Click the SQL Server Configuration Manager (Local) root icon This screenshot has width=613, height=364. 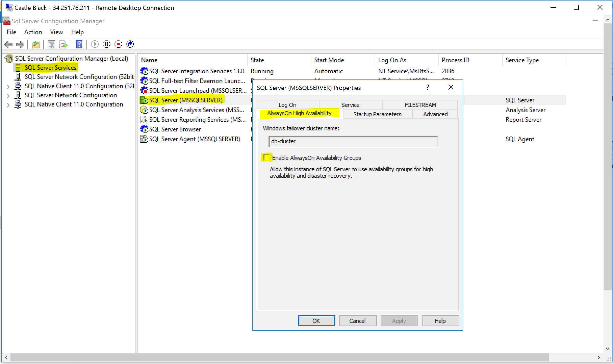point(9,59)
